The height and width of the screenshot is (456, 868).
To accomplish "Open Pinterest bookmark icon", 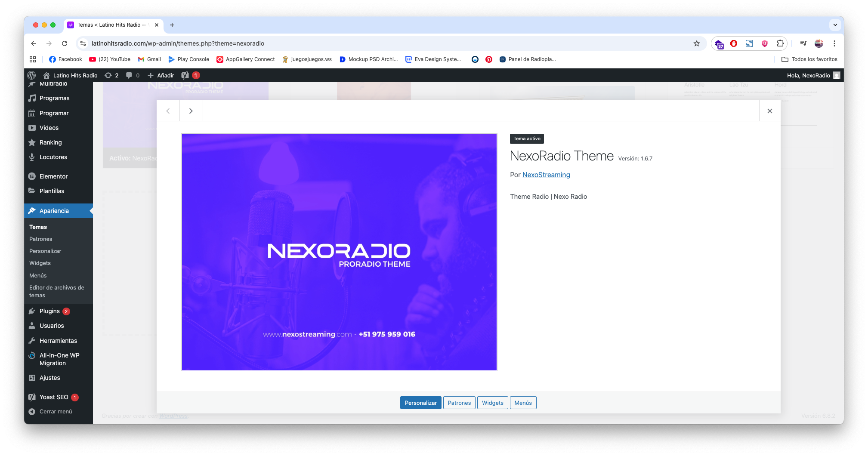I will pos(489,59).
